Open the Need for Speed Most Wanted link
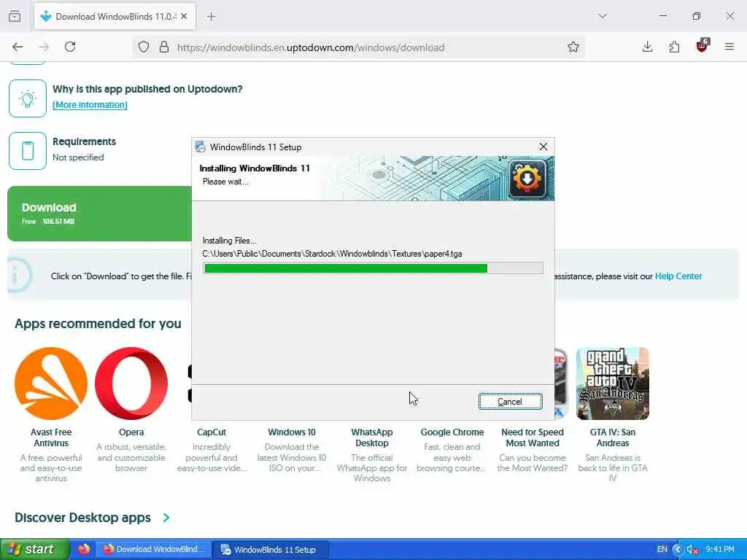Screen dimensions: 747x560 click(532, 437)
